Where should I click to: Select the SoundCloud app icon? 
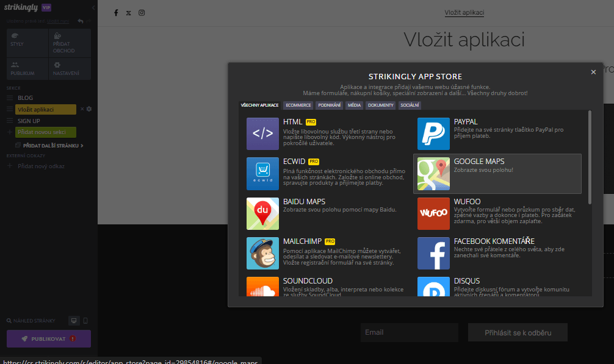[263, 287]
